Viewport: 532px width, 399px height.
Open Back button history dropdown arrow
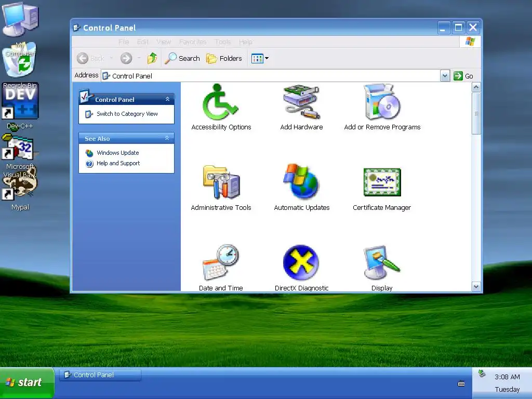pos(111,58)
